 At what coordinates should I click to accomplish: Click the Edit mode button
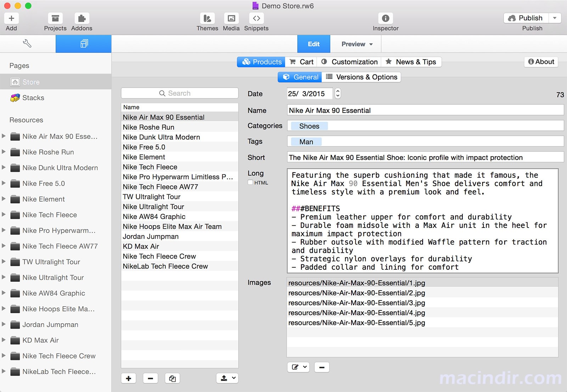(314, 44)
